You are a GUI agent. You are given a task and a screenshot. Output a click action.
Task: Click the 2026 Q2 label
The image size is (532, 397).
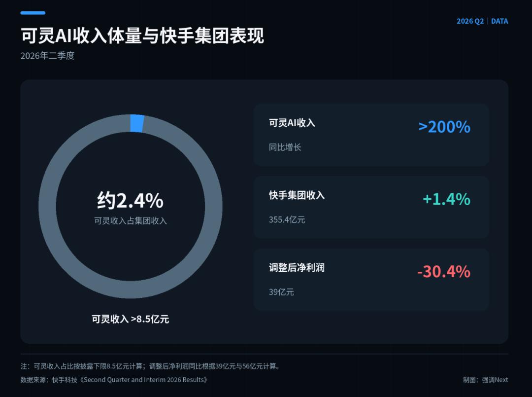(470, 21)
